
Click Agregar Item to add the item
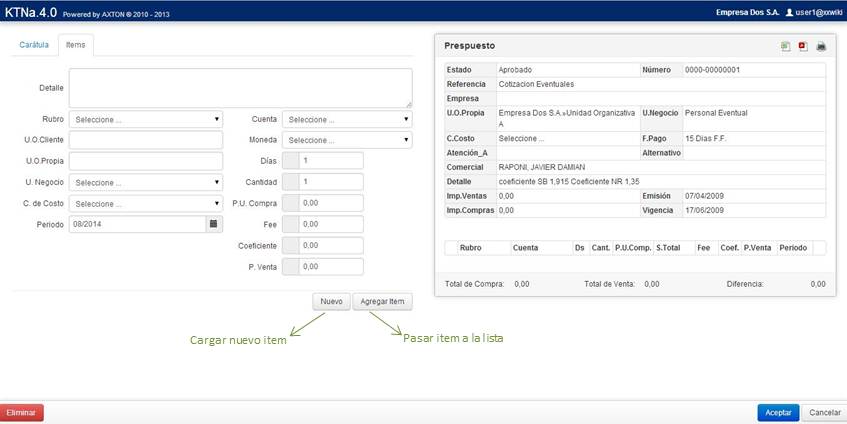tap(382, 301)
